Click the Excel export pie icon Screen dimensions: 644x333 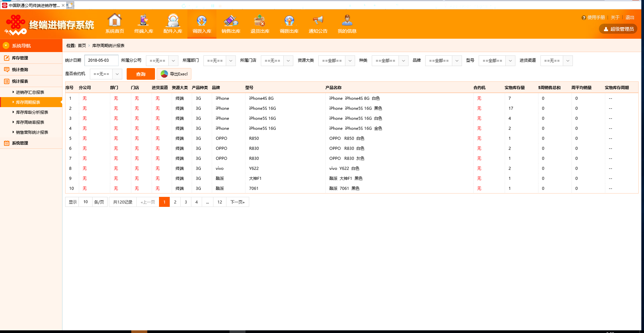pos(164,74)
